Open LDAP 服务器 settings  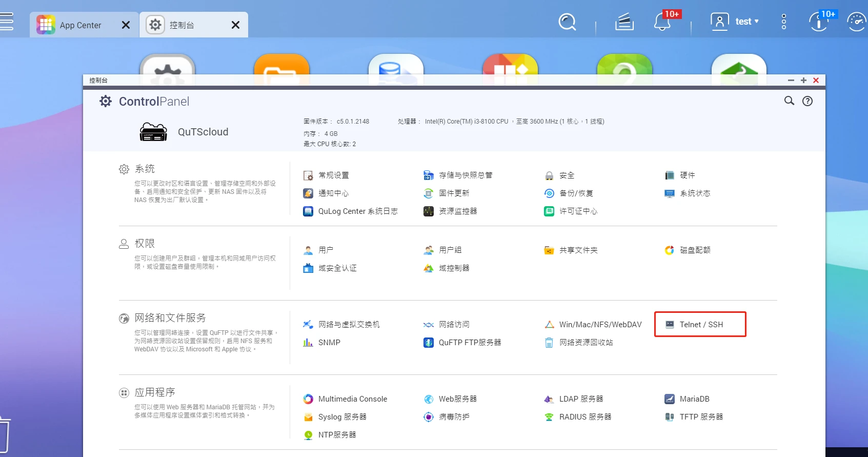574,399
